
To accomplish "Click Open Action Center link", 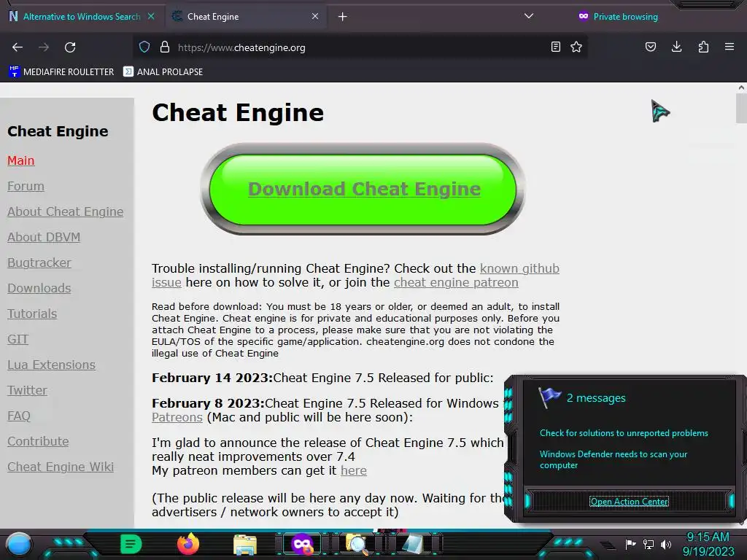I will click(629, 502).
